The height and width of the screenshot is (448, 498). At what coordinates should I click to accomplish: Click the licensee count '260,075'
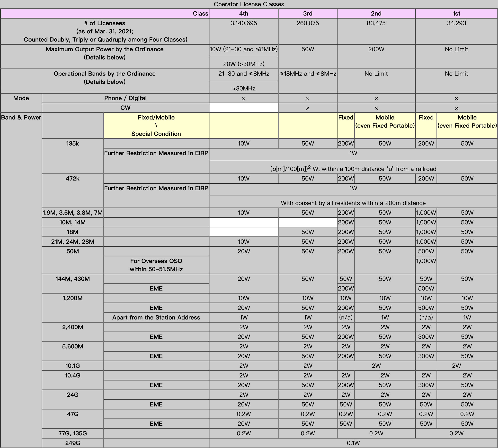308,23
